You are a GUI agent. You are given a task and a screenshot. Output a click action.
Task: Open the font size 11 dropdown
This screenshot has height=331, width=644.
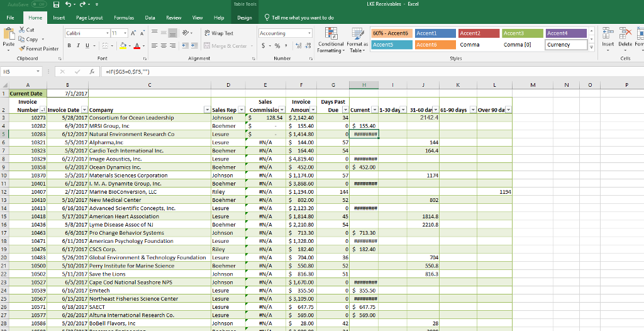[x=126, y=33]
